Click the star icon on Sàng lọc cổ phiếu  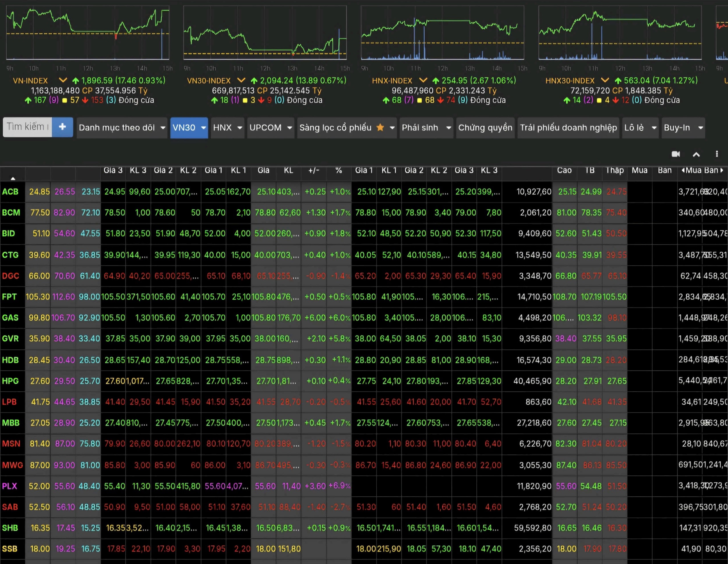[x=380, y=127]
